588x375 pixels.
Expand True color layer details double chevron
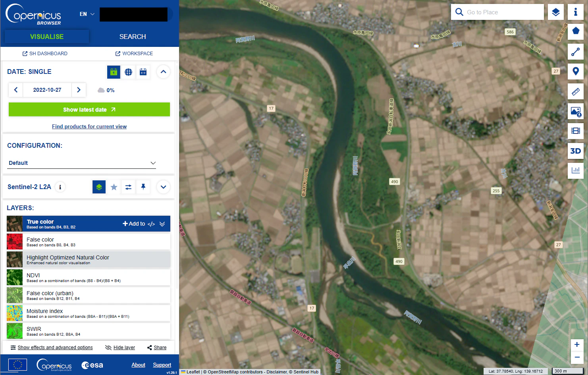162,224
